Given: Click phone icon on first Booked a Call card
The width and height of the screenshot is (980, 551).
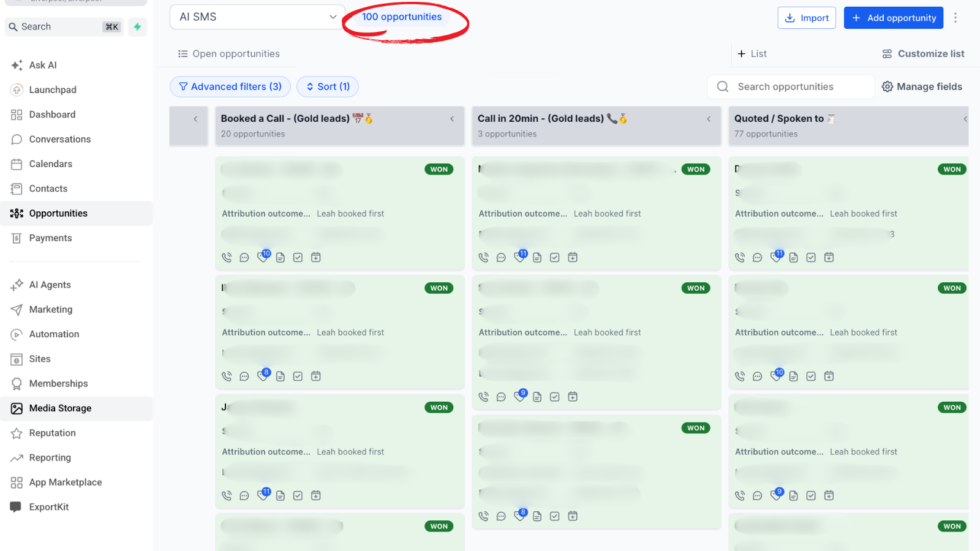Looking at the screenshot, I should point(227,258).
